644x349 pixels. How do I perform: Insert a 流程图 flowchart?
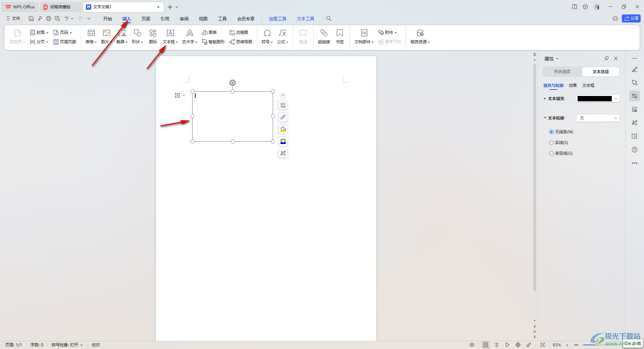point(239,33)
